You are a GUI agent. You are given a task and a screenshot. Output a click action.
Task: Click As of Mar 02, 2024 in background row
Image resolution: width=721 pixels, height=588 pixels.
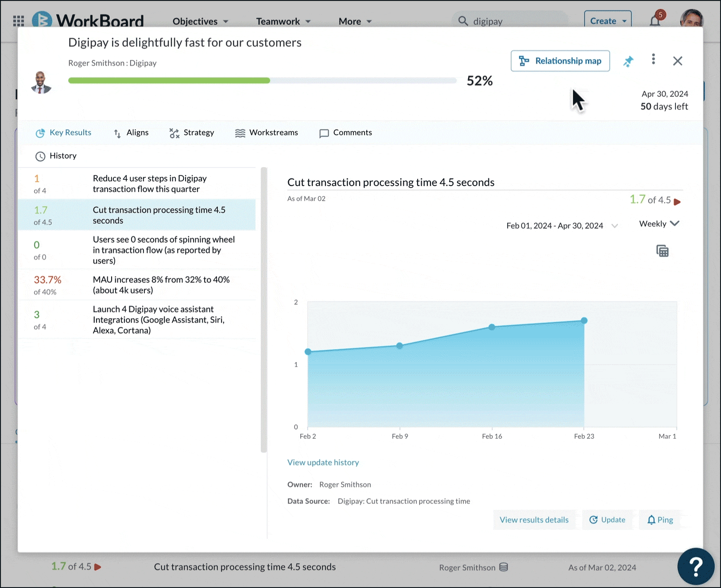click(x=602, y=568)
